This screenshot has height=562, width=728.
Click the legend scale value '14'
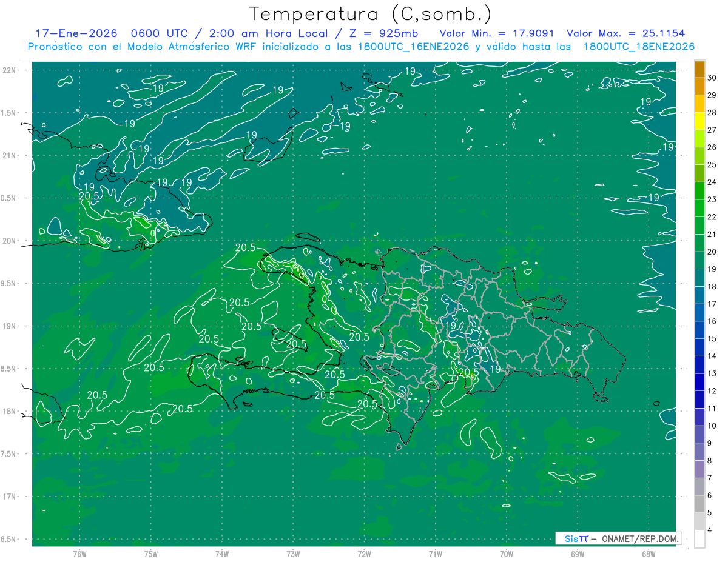pyautogui.click(x=712, y=356)
